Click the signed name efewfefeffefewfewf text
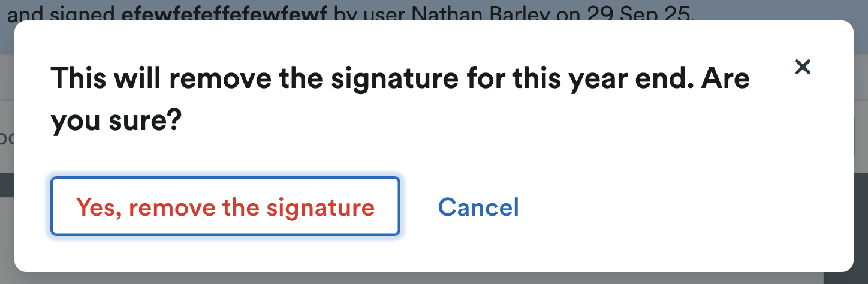868x284 pixels. click(224, 13)
